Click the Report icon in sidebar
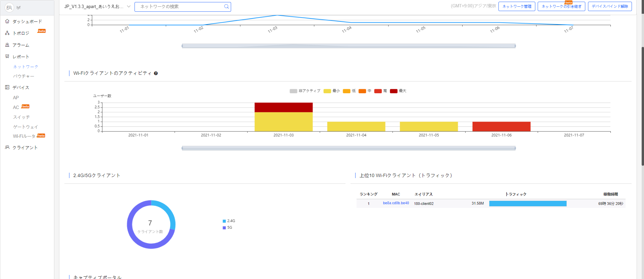The image size is (644, 279). pyautogui.click(x=7, y=56)
